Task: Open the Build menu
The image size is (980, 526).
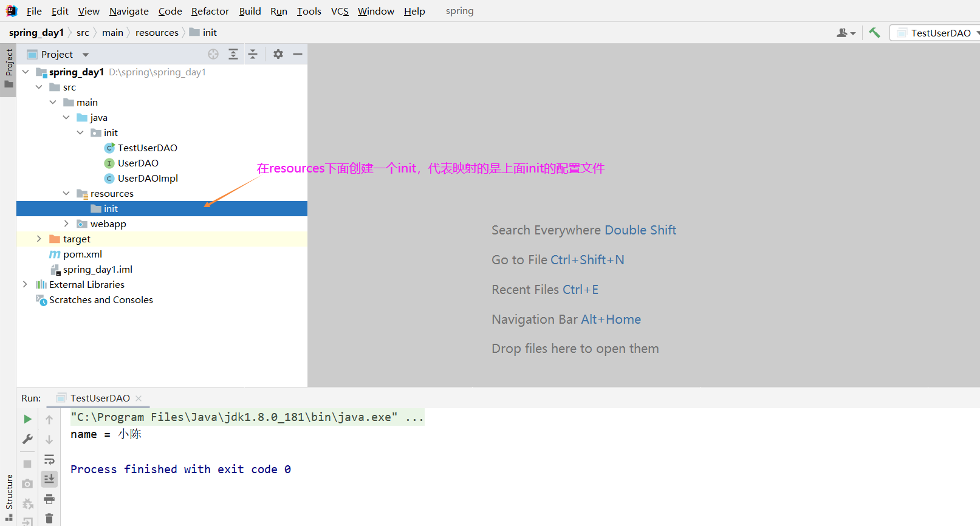Action: click(250, 11)
